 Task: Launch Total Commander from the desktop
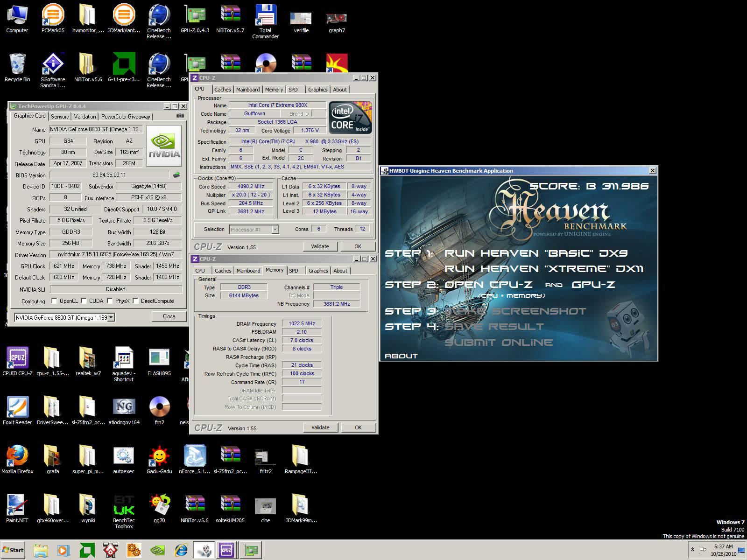266,21
